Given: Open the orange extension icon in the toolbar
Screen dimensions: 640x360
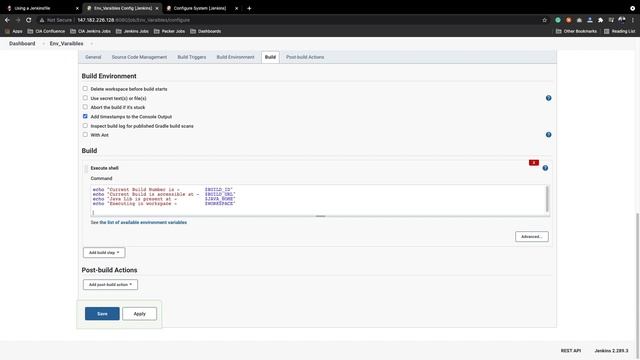Looking at the screenshot, I should [x=568, y=20].
